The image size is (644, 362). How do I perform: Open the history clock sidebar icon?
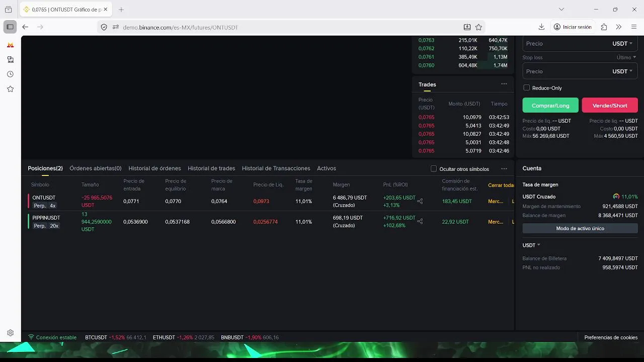pyautogui.click(x=10, y=74)
